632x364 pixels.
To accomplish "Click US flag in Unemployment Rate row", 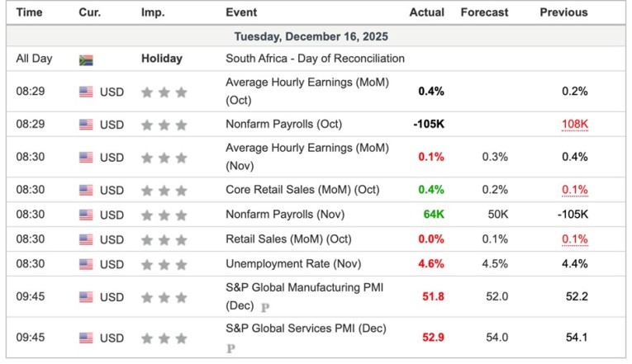I will click(86, 264).
